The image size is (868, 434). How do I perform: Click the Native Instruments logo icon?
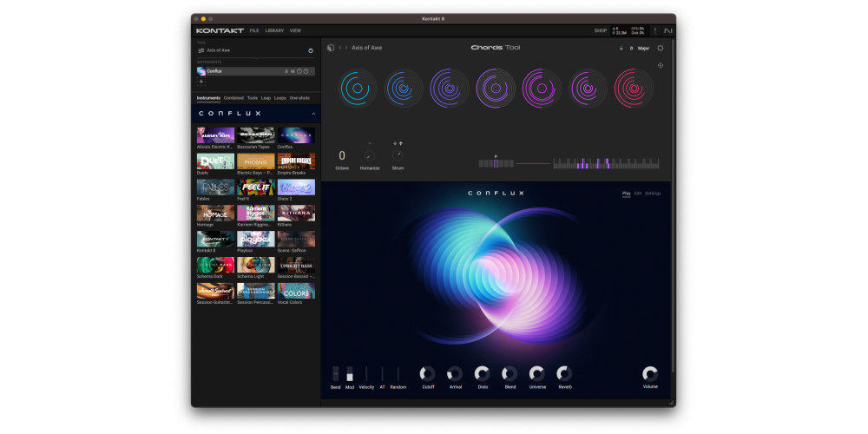point(668,31)
